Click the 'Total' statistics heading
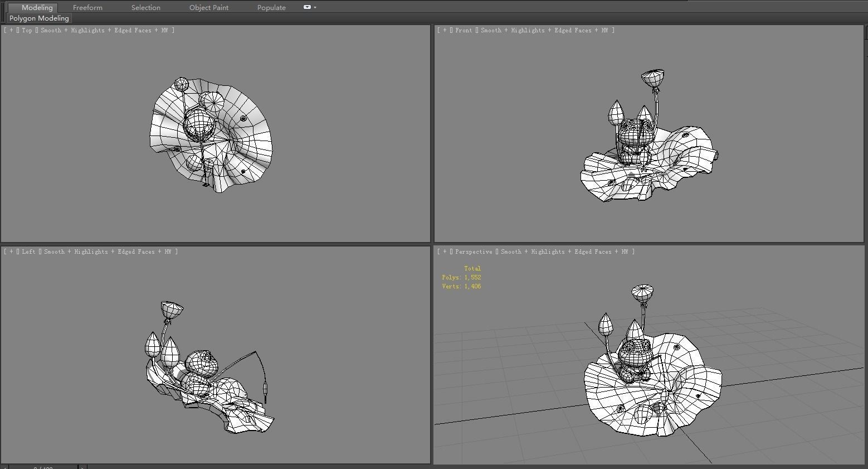Viewport: 868px width, 469px height. (472, 268)
